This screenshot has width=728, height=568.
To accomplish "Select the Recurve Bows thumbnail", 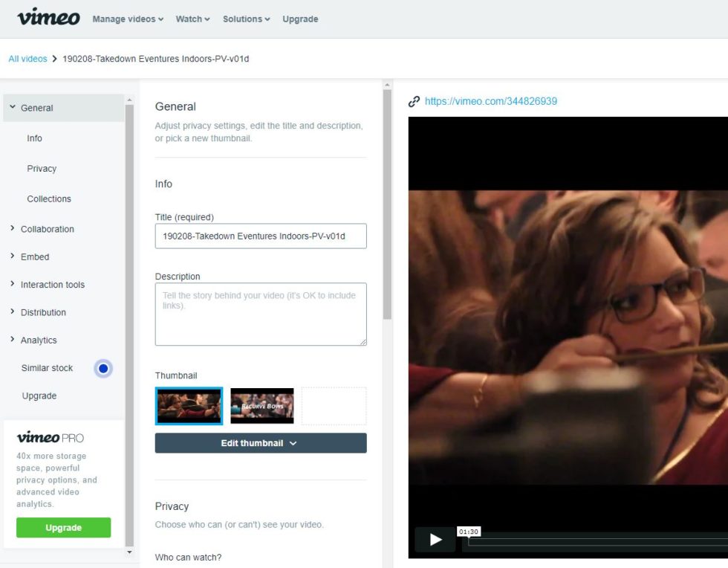I will [x=261, y=406].
